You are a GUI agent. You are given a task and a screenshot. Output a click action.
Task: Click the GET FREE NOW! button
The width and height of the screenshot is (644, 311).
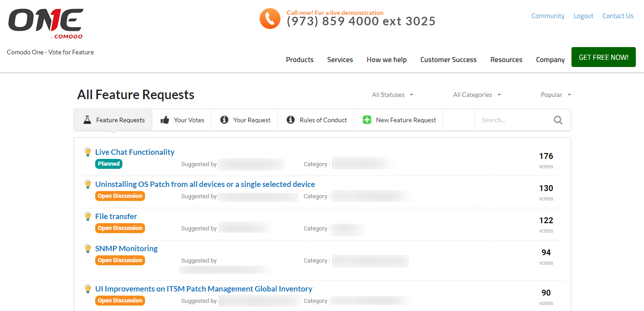604,57
